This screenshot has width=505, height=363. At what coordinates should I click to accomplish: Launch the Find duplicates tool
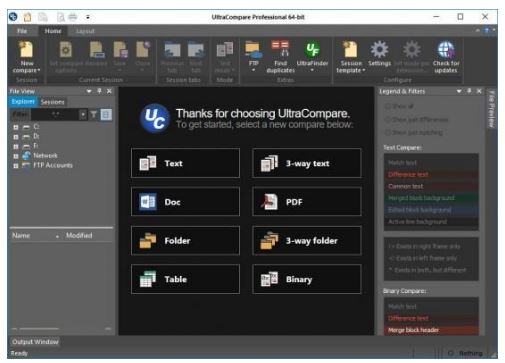point(280,57)
